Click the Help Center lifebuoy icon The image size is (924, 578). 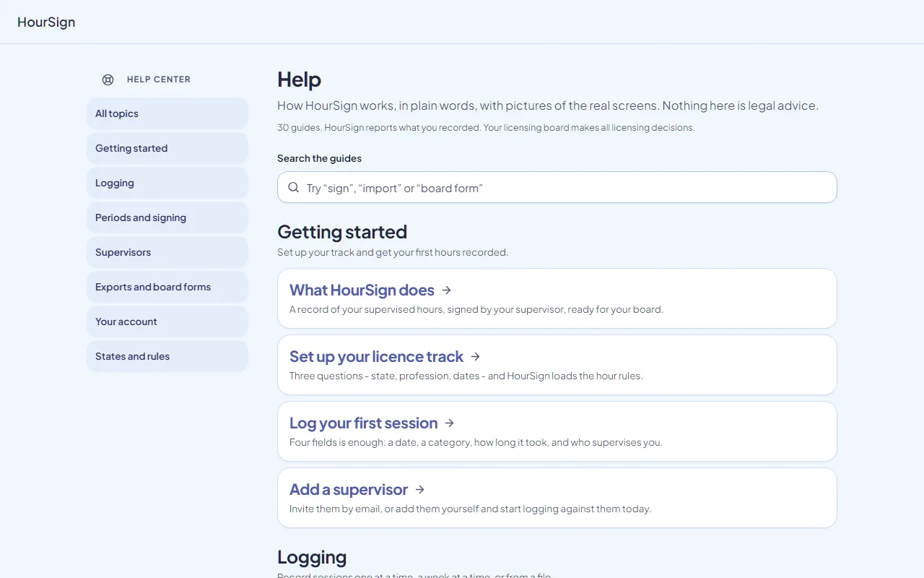(108, 79)
